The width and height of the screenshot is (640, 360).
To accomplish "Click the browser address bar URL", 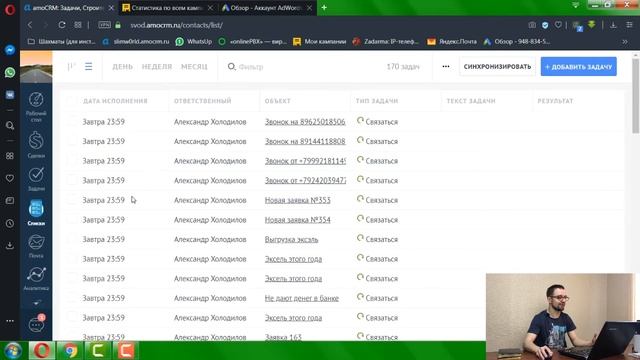I will [x=176, y=25].
